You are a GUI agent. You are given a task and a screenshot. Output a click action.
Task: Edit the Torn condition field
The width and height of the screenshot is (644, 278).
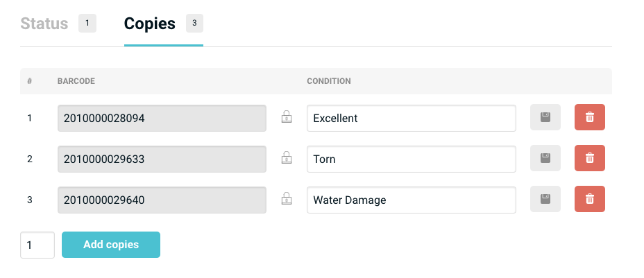[411, 159]
